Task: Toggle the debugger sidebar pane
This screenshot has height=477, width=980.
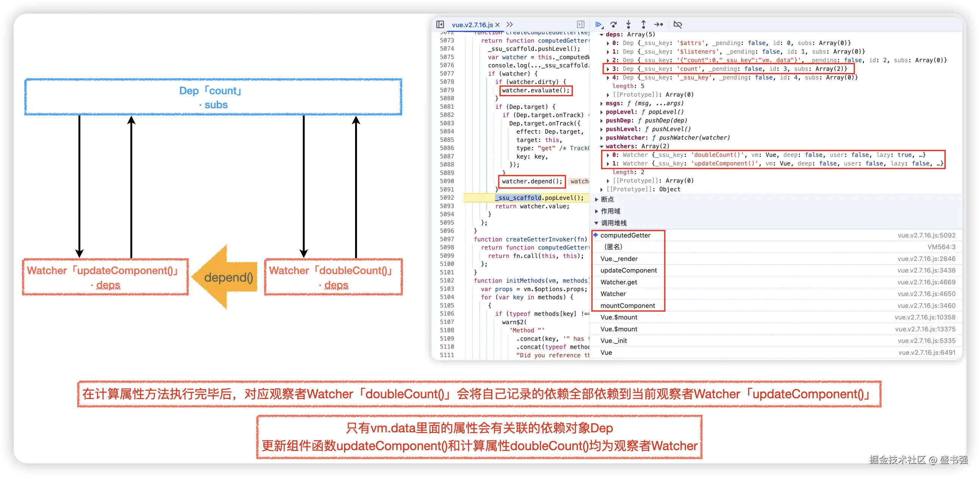Action: tap(581, 25)
